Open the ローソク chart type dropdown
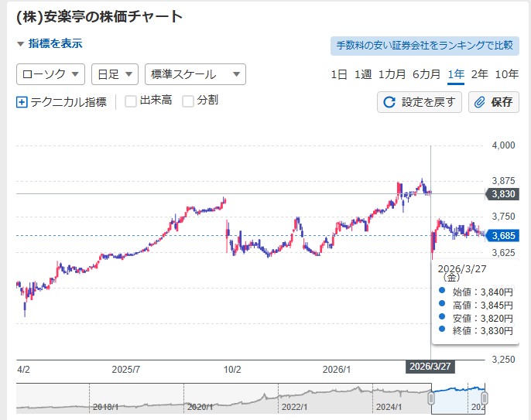The width and height of the screenshot is (531, 420). (x=50, y=74)
